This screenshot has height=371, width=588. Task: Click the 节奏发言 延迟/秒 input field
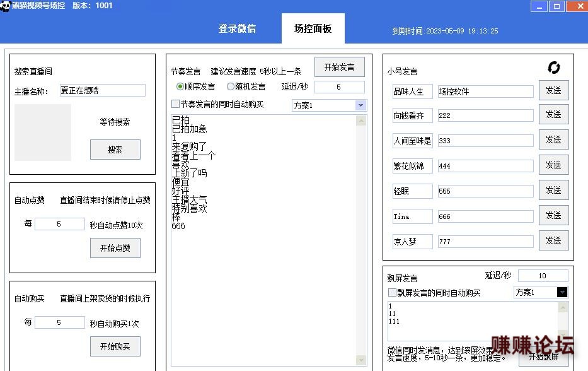[339, 86]
